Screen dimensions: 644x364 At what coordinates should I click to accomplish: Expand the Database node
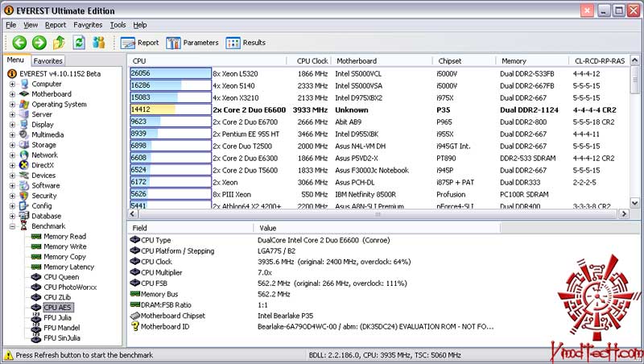pyautogui.click(x=12, y=216)
